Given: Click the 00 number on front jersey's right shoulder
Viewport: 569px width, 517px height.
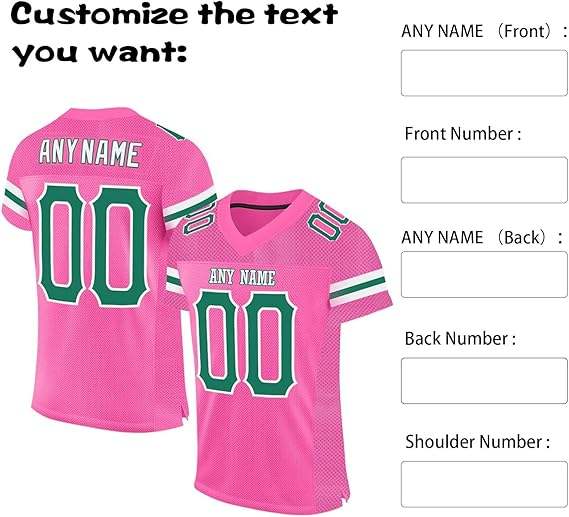Looking at the screenshot, I should coord(327,221).
